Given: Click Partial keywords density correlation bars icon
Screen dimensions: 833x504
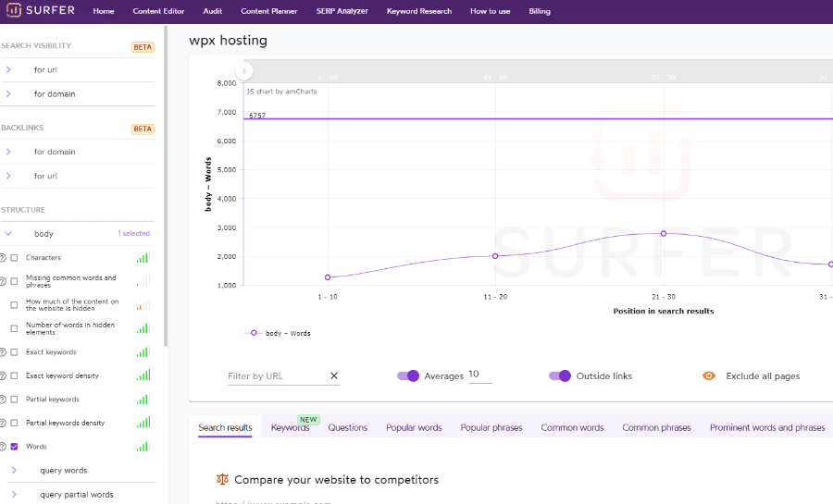Looking at the screenshot, I should pyautogui.click(x=143, y=423).
